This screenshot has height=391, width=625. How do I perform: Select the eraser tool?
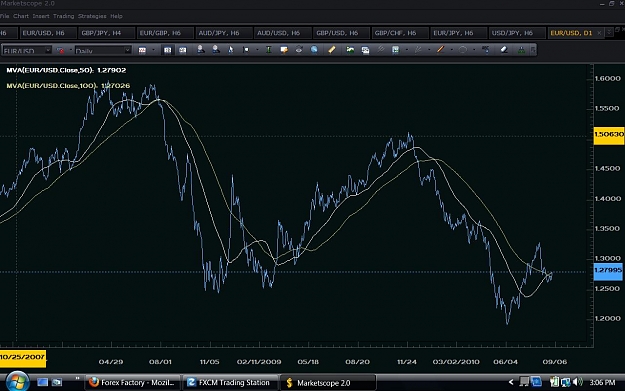pos(504,50)
